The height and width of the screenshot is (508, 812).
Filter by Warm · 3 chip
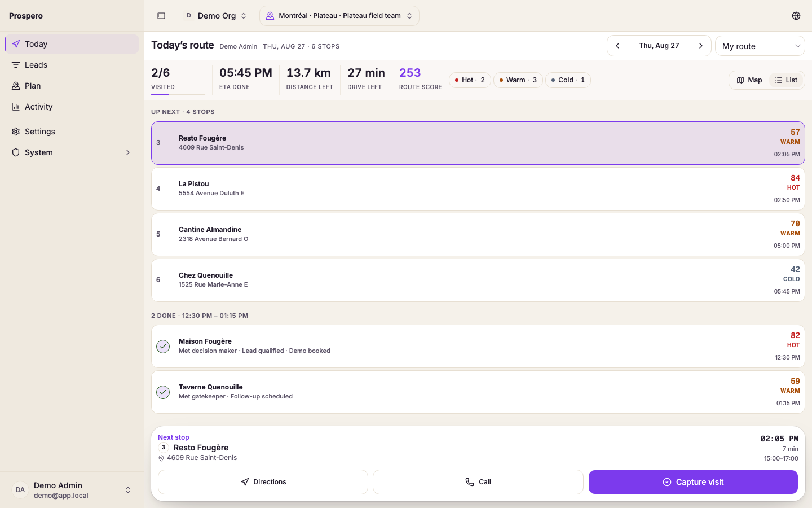[x=518, y=80]
